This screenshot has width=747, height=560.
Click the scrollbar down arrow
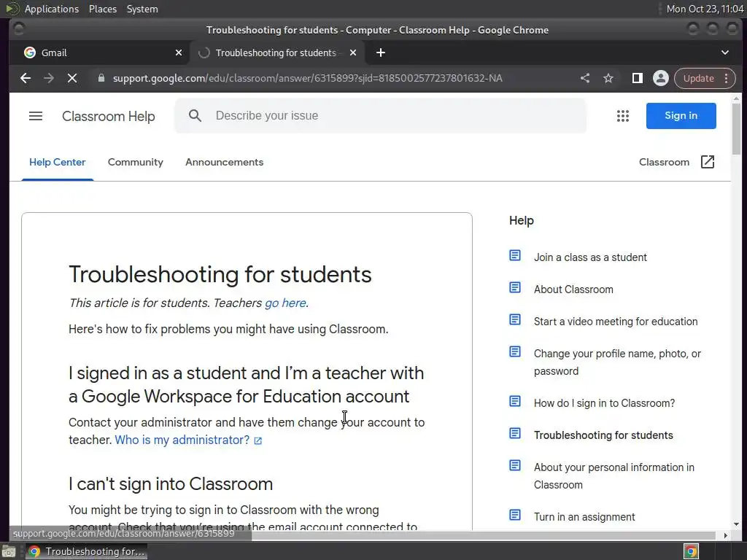pyautogui.click(x=736, y=525)
